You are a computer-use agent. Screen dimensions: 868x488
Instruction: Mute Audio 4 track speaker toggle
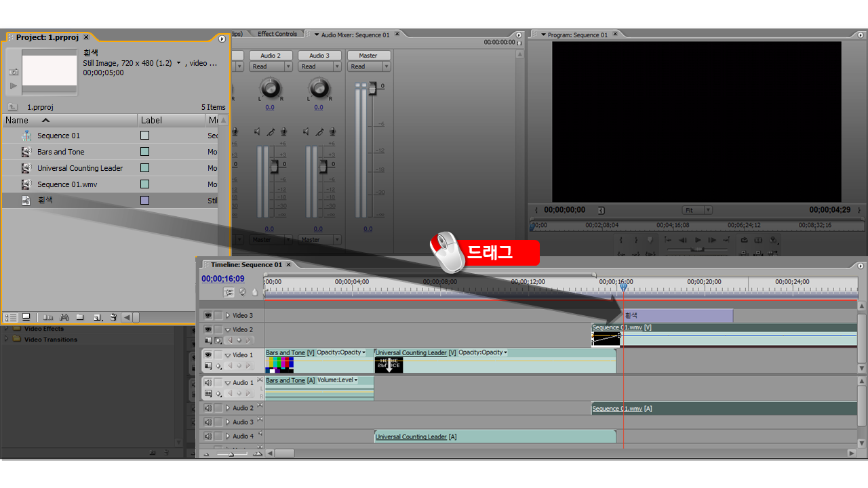(x=208, y=436)
